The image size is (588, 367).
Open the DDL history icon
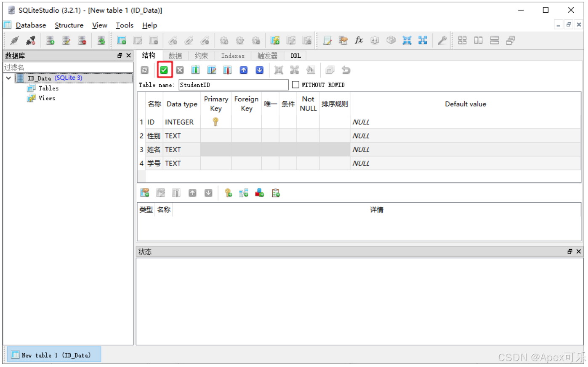click(x=343, y=40)
